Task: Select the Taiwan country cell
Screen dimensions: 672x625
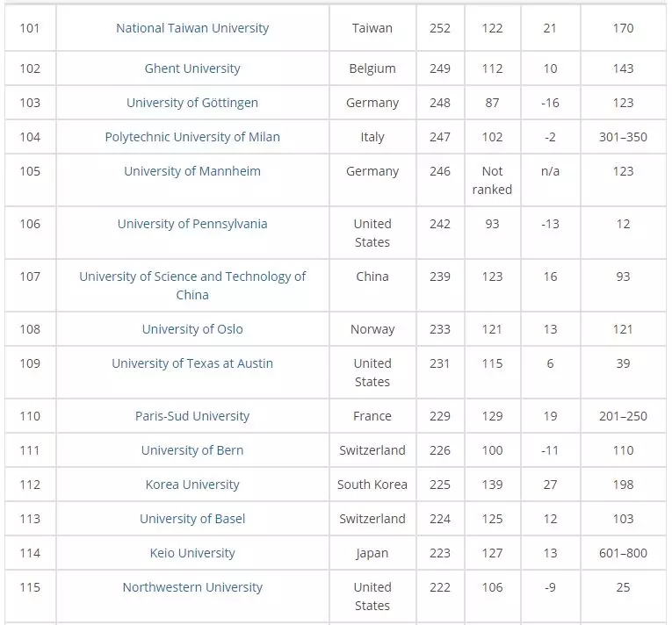Action: tap(372, 28)
